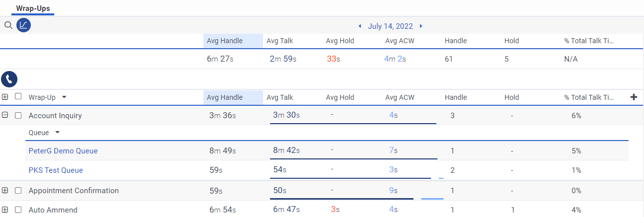Viewport: 644px width, 217px height.
Task: Click the plus icon to add columns
Action: tap(634, 97)
